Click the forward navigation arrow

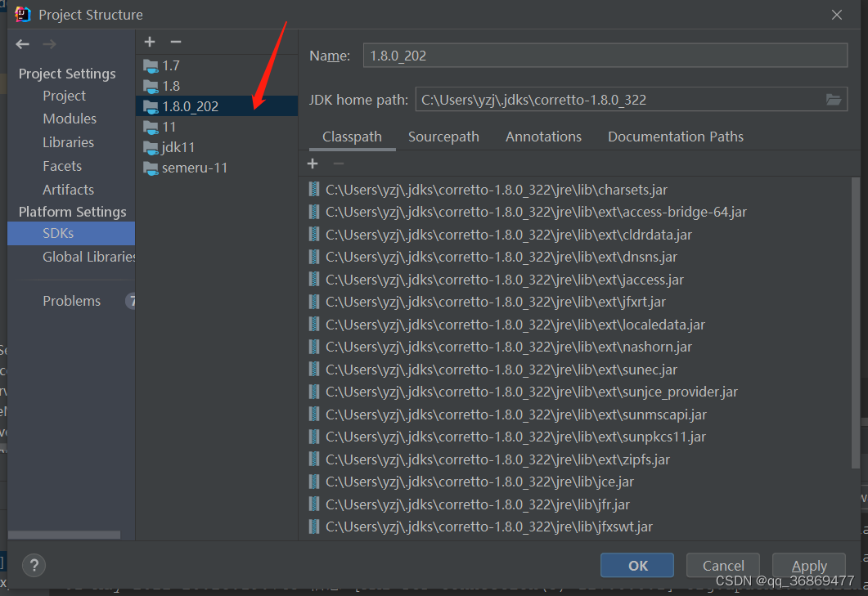coord(49,44)
